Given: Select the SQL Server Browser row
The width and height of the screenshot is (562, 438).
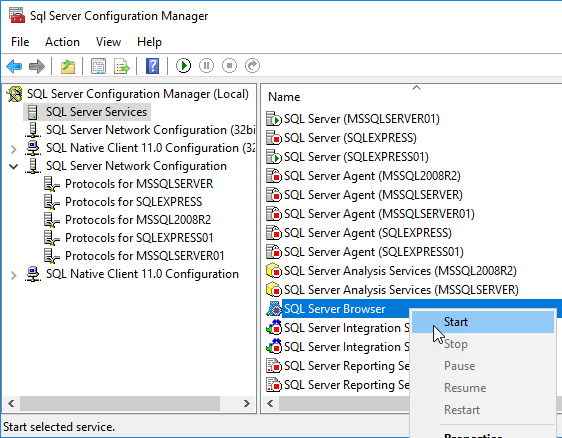Looking at the screenshot, I should pos(335,309).
